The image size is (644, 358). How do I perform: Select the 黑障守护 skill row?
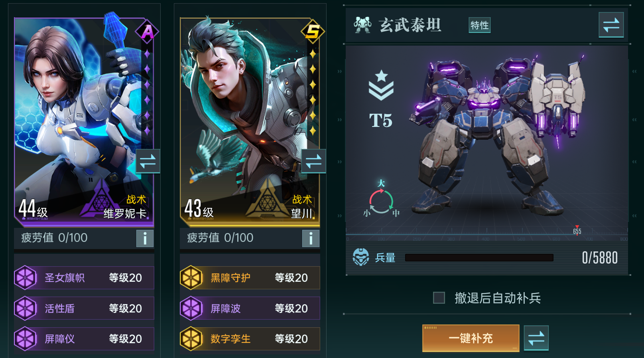(x=250, y=277)
